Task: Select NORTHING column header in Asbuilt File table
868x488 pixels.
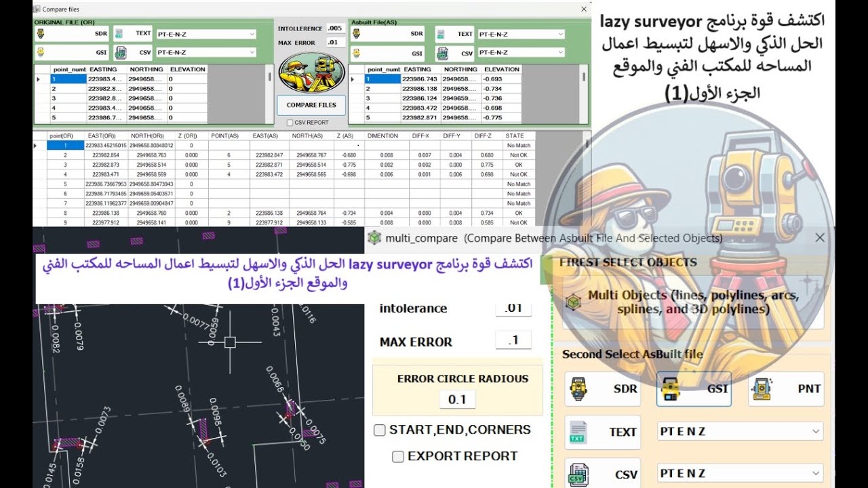Action: (460, 69)
